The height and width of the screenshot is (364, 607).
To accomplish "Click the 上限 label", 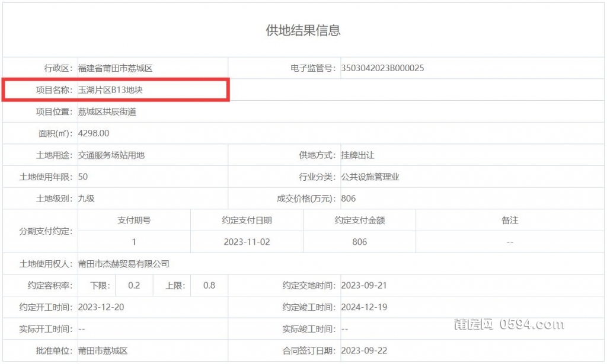I will pyautogui.click(x=175, y=286).
